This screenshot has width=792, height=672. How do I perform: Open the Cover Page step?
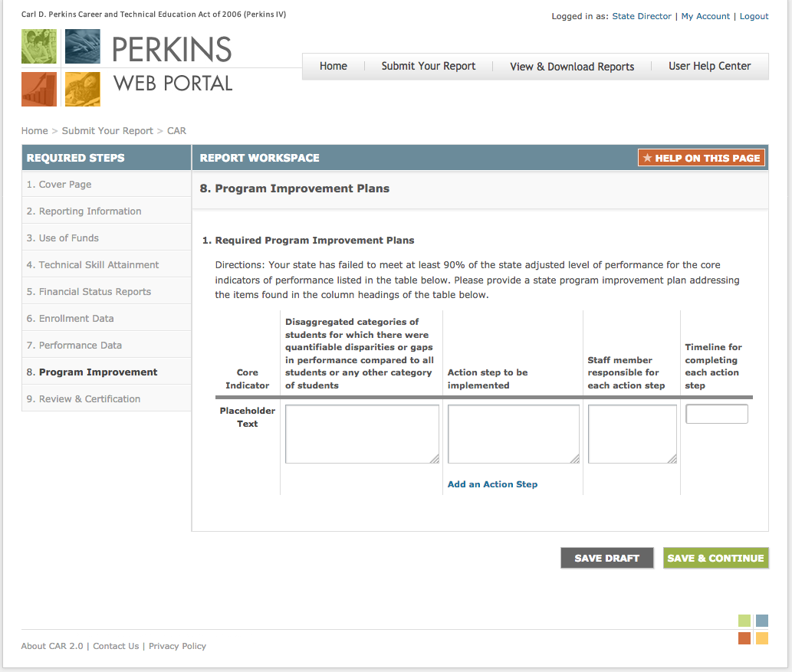coord(59,184)
